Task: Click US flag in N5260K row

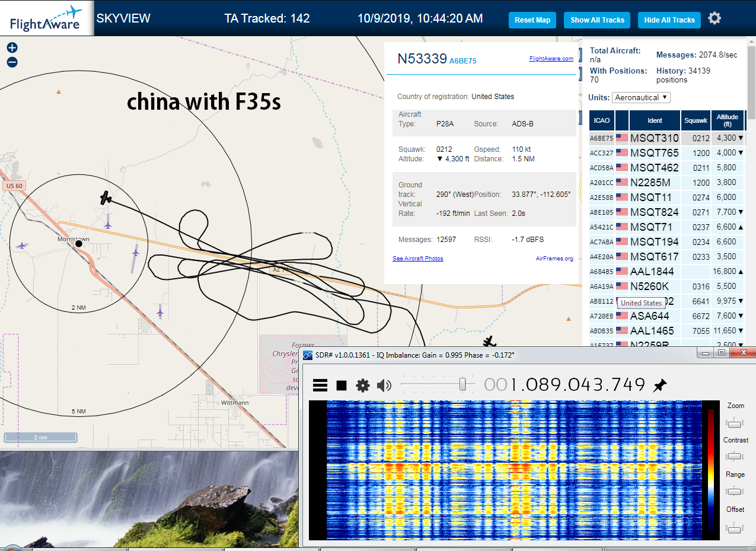Action: 622,286
